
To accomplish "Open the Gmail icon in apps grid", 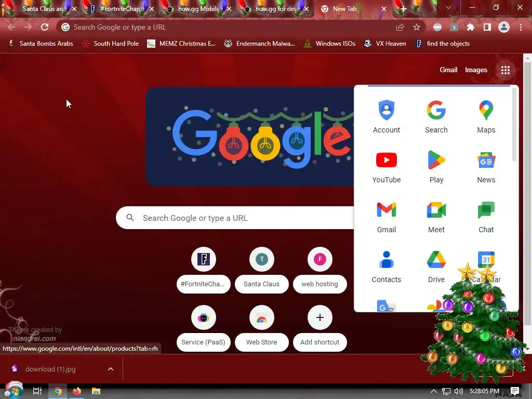I will point(386,216).
